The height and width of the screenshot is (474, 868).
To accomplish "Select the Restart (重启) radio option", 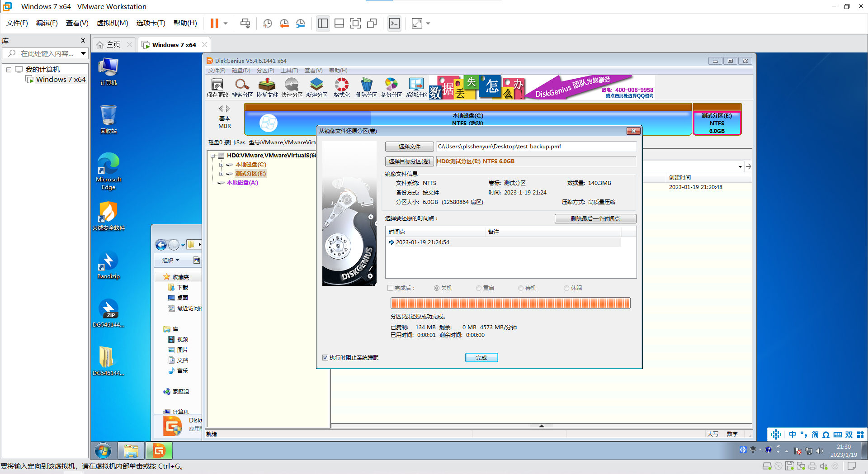I will click(479, 288).
